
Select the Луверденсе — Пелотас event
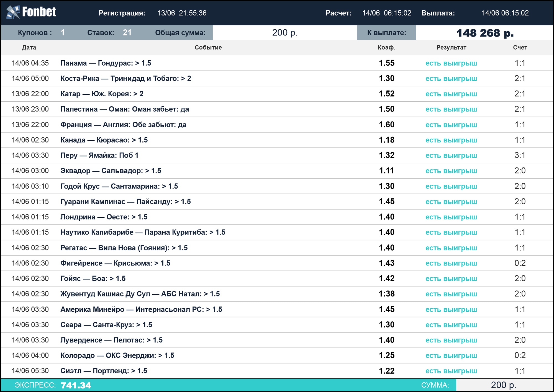tap(111, 340)
